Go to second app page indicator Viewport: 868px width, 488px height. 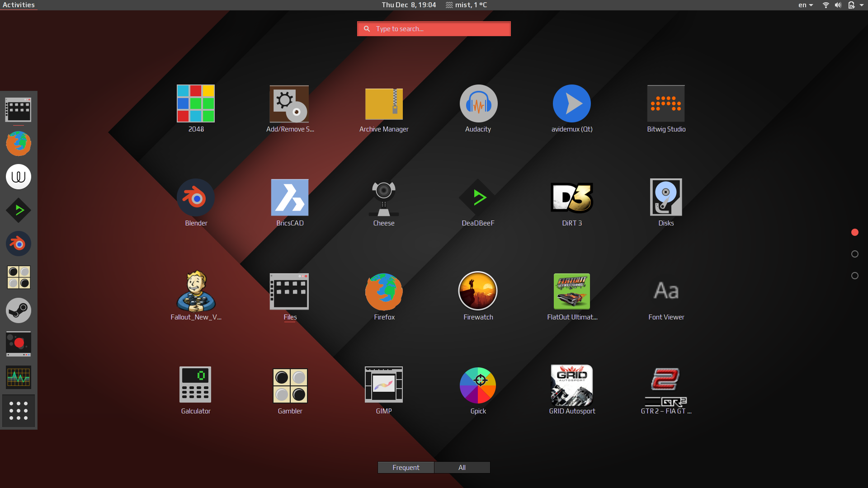coord(854,254)
